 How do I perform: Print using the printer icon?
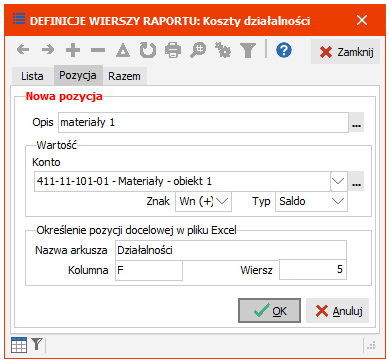173,51
